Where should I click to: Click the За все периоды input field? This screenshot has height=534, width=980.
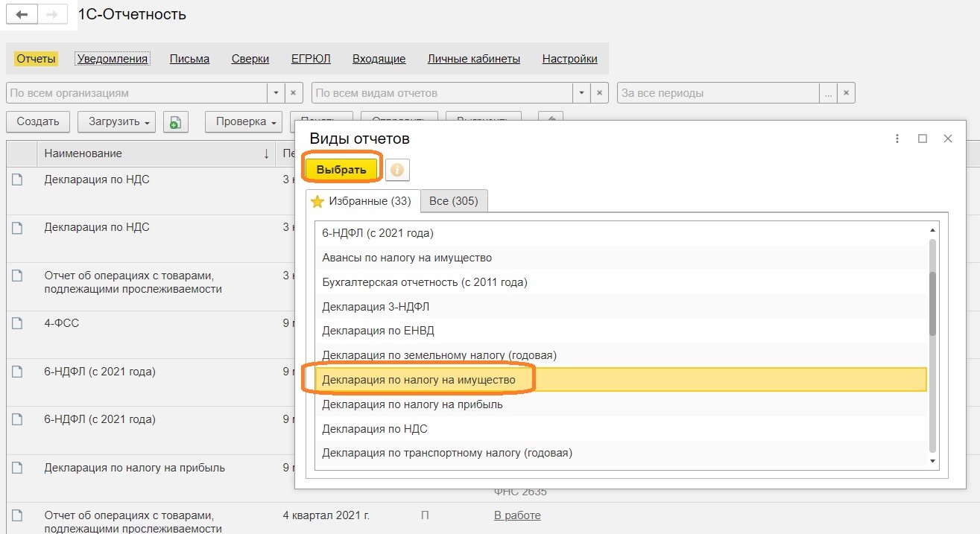(x=719, y=93)
